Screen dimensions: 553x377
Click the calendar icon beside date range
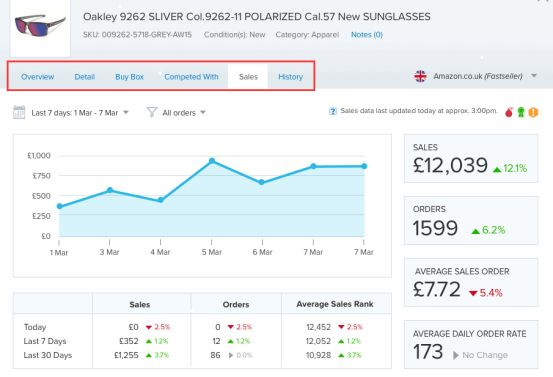19,113
